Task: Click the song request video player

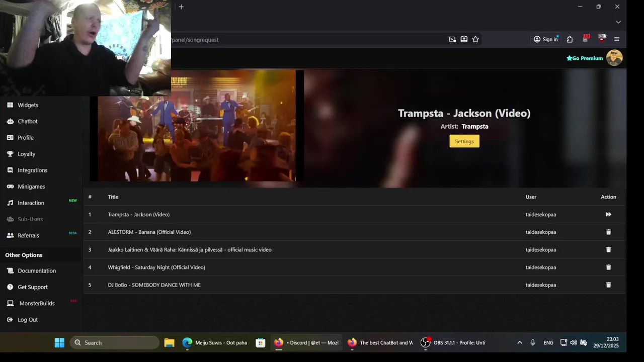Action: [x=197, y=126]
